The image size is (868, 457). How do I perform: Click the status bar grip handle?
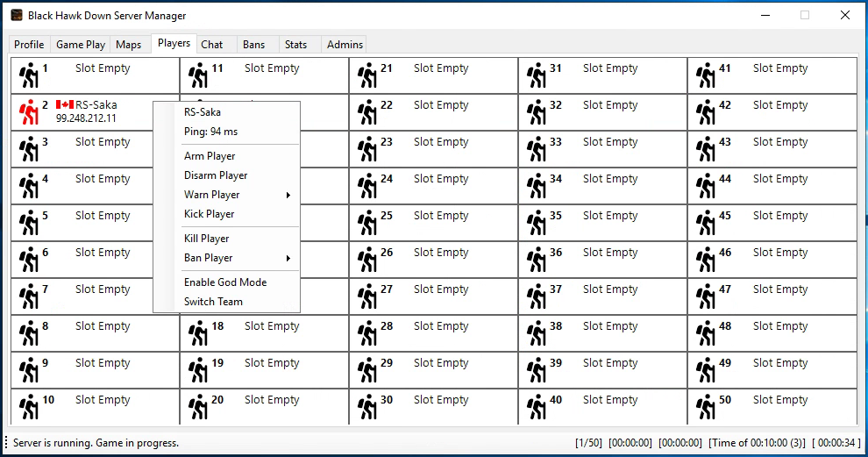(x=6, y=443)
